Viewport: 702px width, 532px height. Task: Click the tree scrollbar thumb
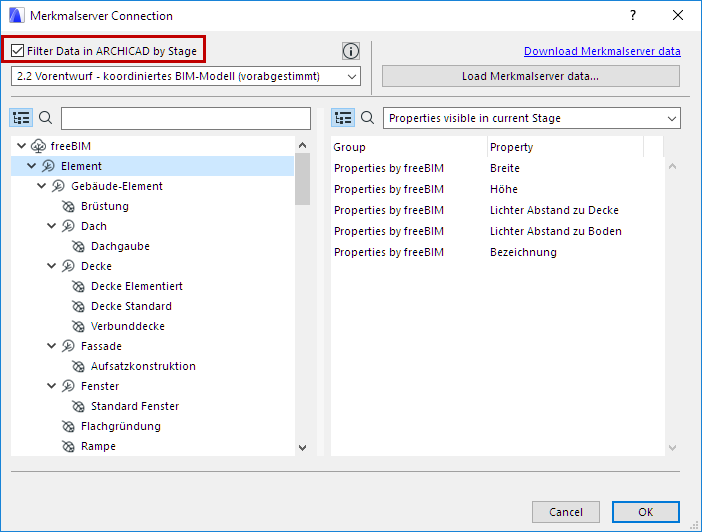[303, 179]
